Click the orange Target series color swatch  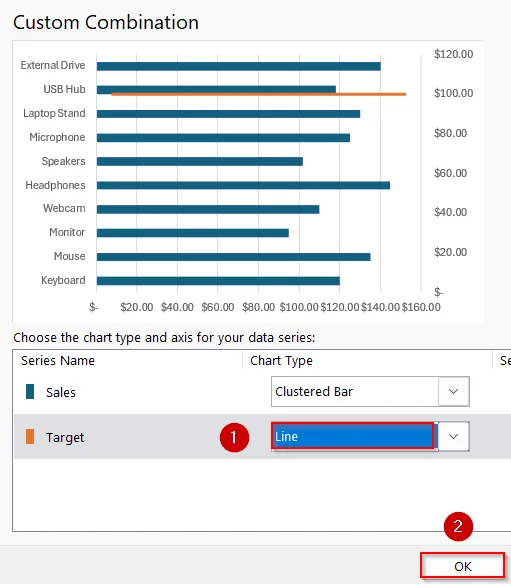[30, 437]
